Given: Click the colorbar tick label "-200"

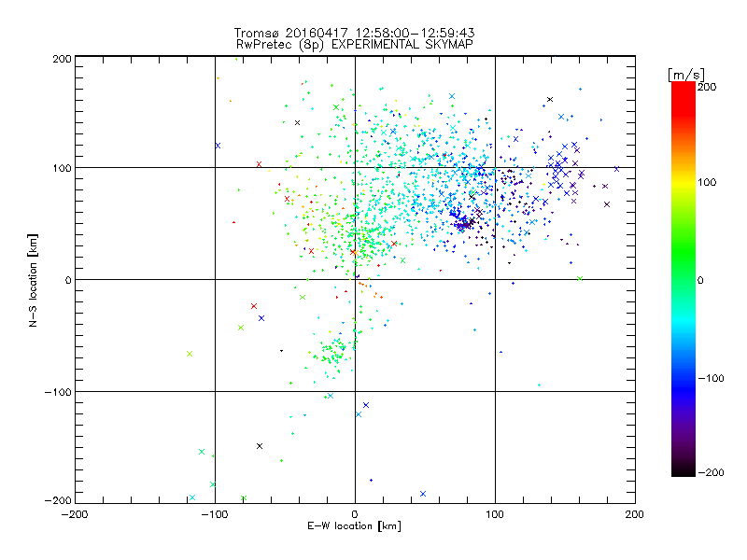Looking at the screenshot, I should (x=711, y=472).
